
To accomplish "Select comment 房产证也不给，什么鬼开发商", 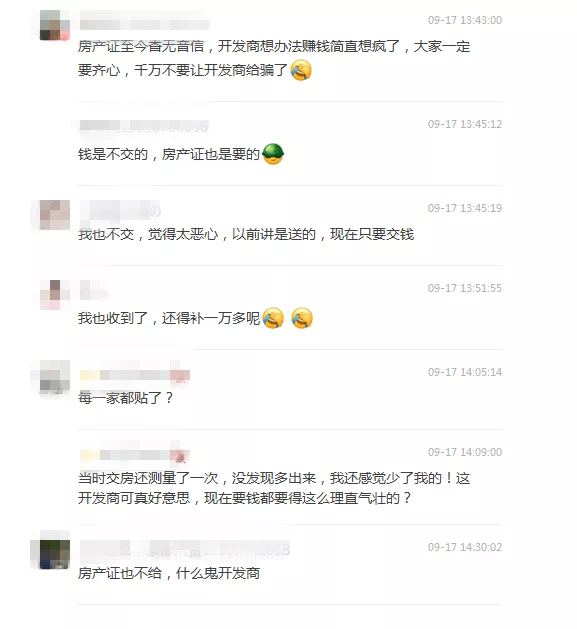I will coord(169,573).
